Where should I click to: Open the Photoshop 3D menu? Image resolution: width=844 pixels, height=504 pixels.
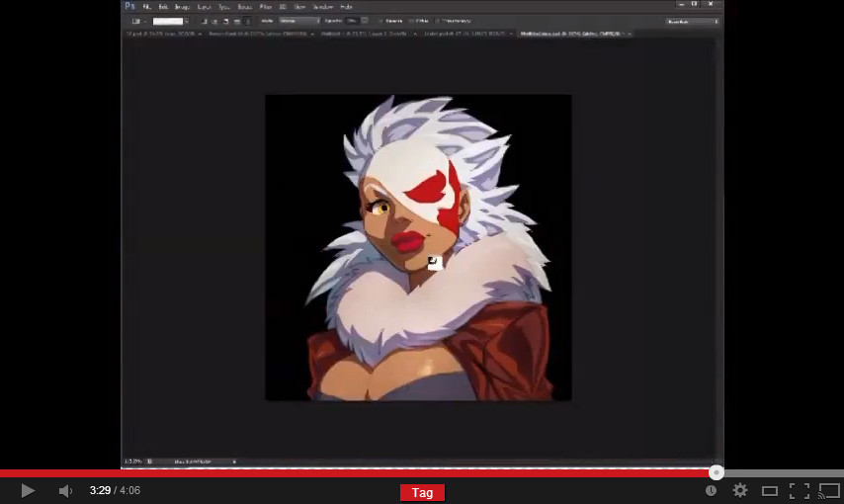point(283,7)
